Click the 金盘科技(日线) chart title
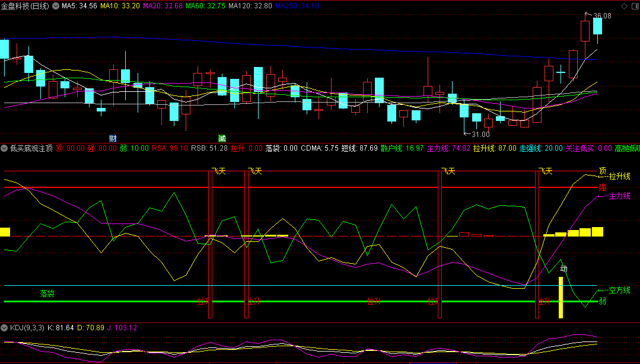Screen dimensions: 640x364 (x=25, y=6)
